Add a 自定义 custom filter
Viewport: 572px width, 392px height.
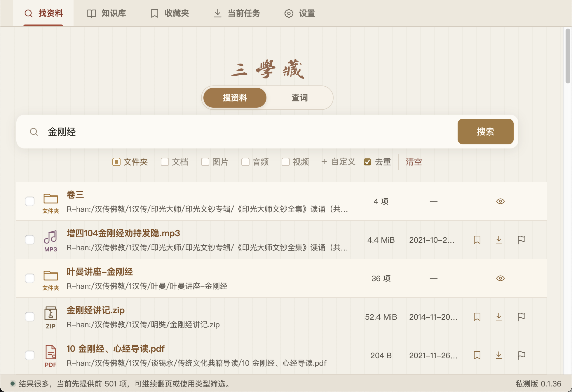coord(338,162)
